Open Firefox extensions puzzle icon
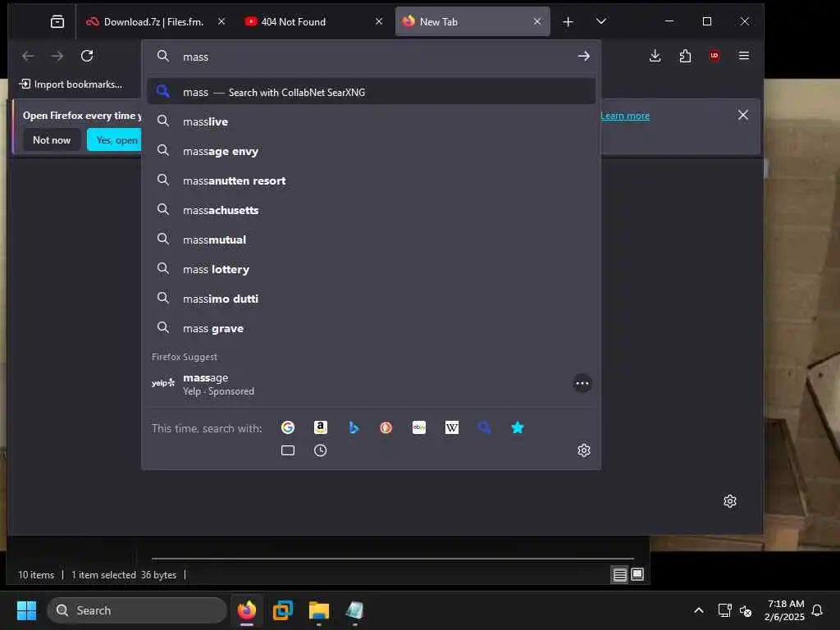The image size is (840, 630). (685, 56)
